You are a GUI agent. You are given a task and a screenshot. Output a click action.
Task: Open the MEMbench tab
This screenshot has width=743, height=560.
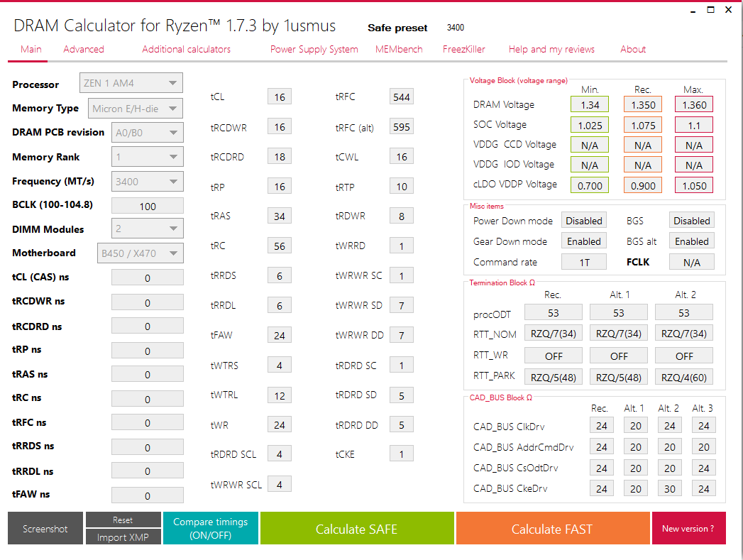click(399, 49)
